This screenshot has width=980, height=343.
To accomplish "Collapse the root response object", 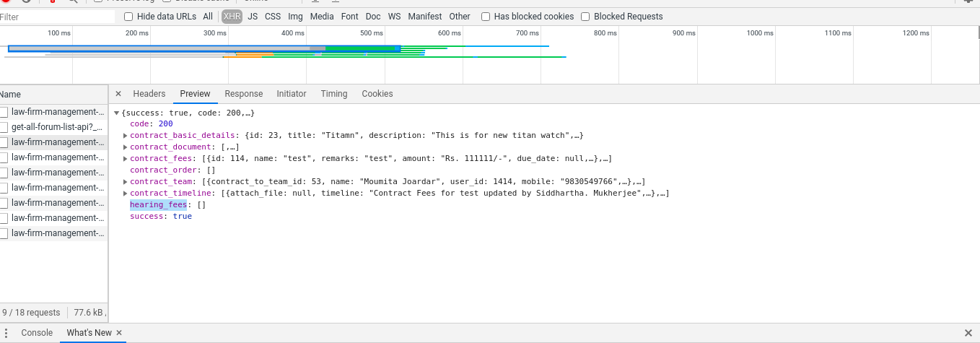I will [117, 113].
